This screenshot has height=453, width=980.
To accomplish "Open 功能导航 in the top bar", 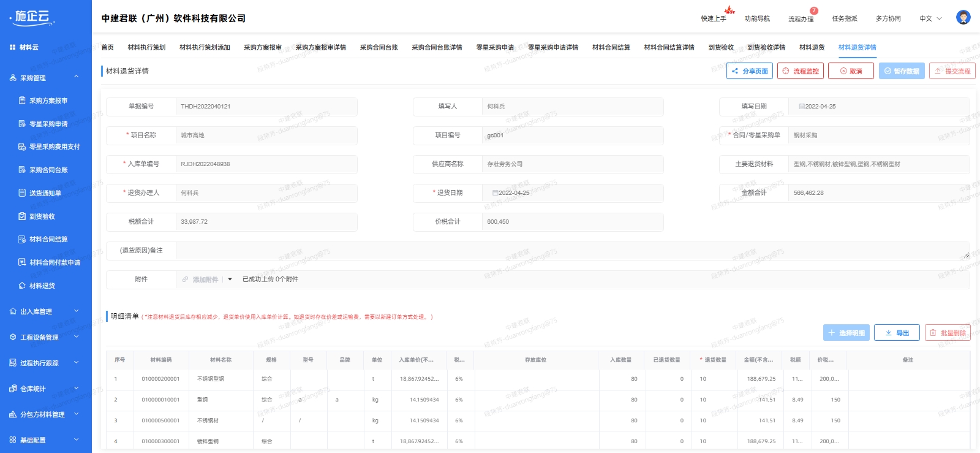I will [757, 18].
